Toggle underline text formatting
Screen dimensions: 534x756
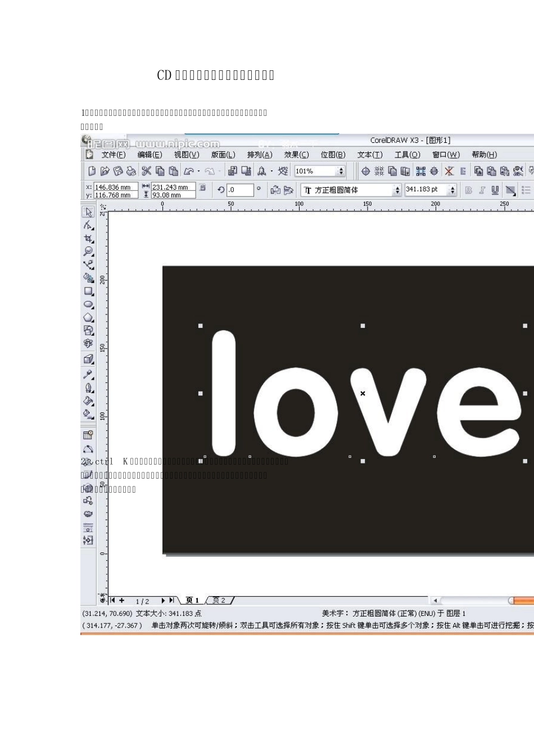(x=495, y=190)
